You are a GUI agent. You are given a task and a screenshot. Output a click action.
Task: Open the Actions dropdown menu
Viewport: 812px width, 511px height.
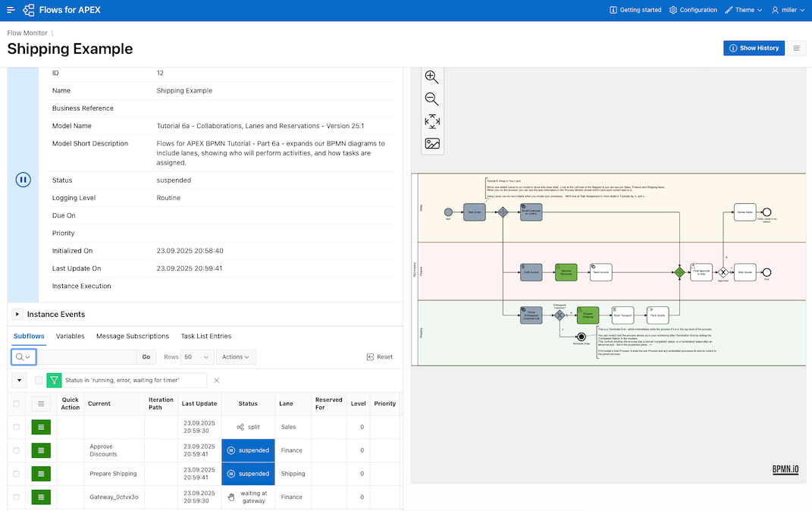coord(236,357)
